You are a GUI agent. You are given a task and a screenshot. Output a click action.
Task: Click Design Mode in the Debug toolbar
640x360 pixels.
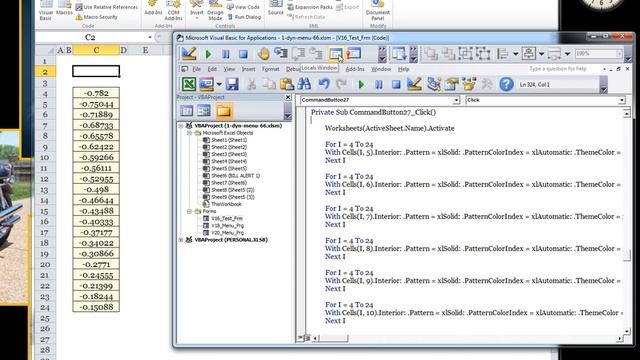(x=189, y=54)
